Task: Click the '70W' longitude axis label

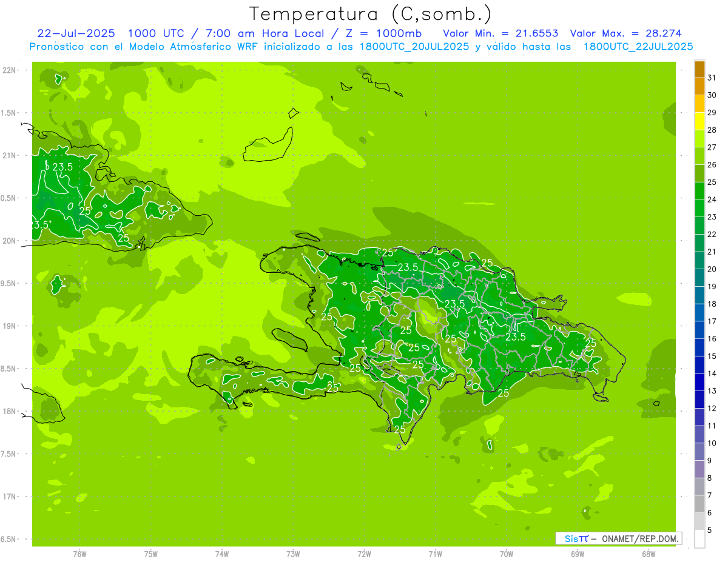Action: point(507,554)
